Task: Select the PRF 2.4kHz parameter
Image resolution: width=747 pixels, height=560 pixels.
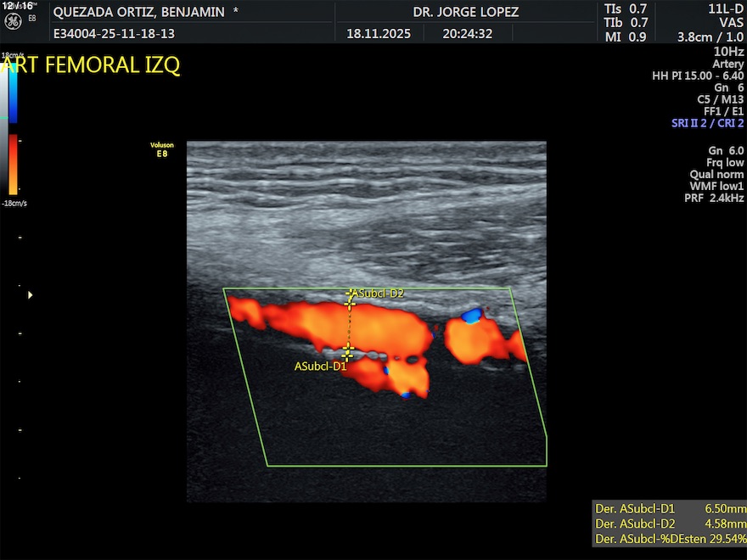Action: [714, 198]
